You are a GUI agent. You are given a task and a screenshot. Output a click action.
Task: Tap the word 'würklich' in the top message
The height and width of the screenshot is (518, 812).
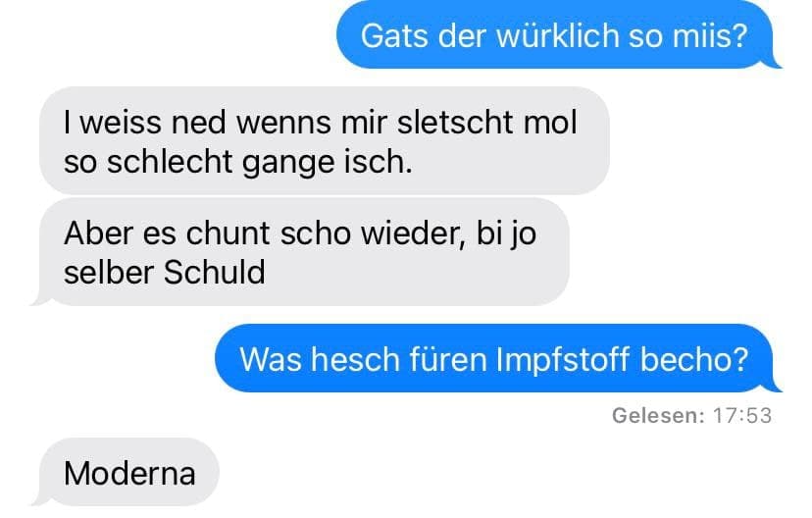(558, 36)
